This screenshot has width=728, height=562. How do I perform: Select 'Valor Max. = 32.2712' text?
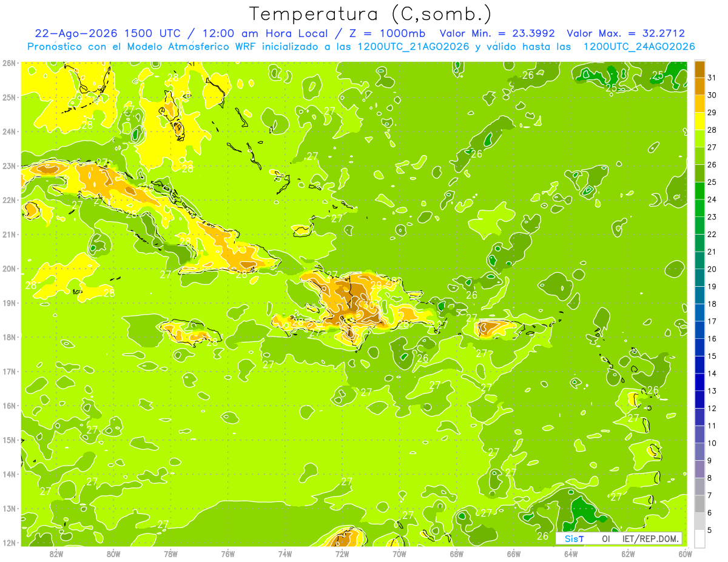(x=625, y=33)
